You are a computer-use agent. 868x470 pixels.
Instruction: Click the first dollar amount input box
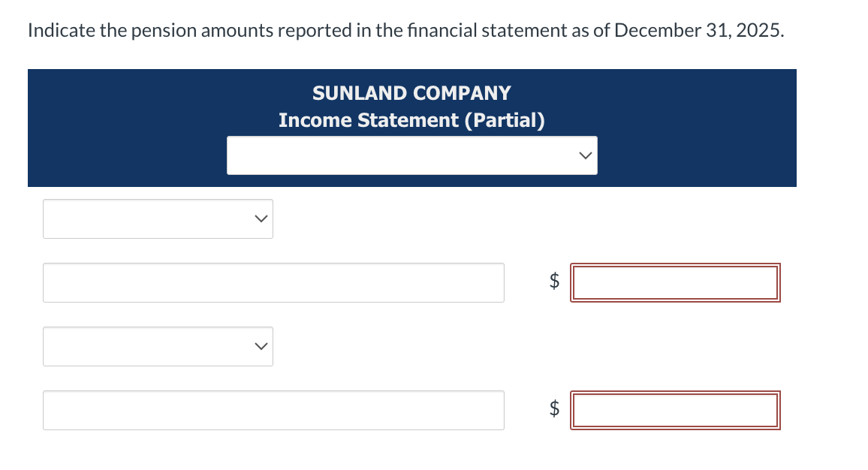[x=674, y=282]
